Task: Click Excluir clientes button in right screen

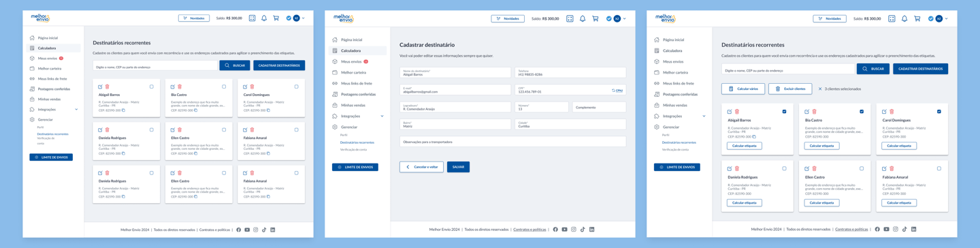Action: click(x=790, y=89)
